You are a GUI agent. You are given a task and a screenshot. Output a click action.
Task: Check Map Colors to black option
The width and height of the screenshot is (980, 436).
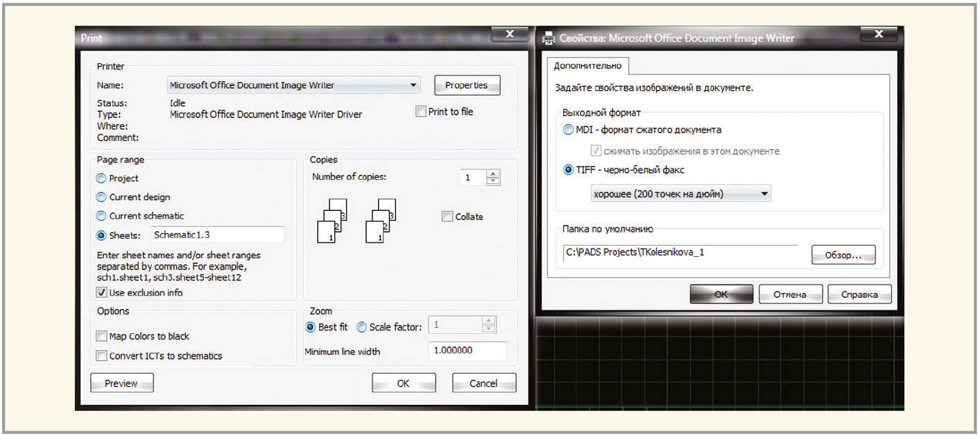(x=102, y=336)
